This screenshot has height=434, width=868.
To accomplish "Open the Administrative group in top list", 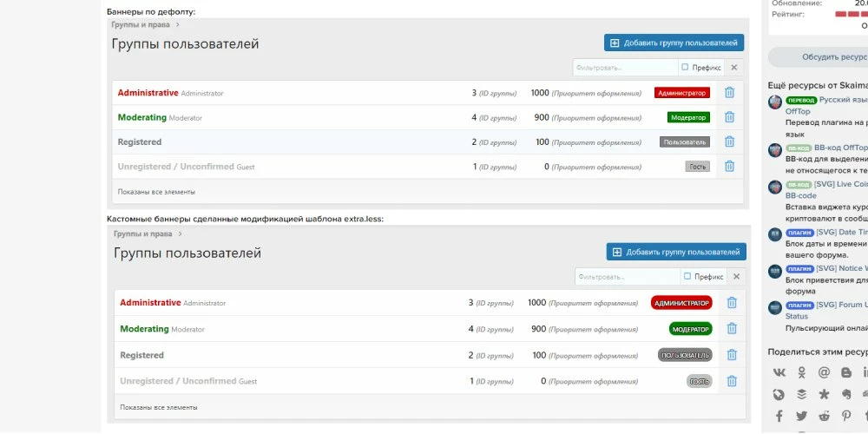I will click(148, 93).
